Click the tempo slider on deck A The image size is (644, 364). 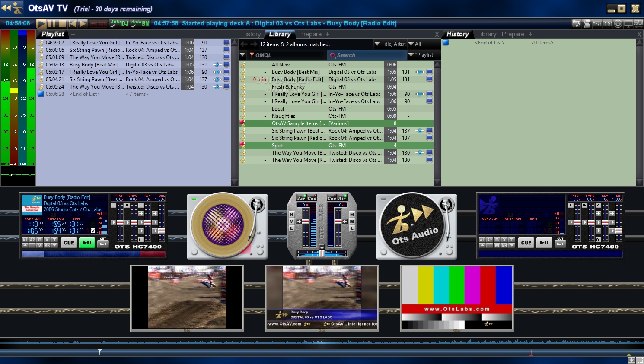coord(134,222)
